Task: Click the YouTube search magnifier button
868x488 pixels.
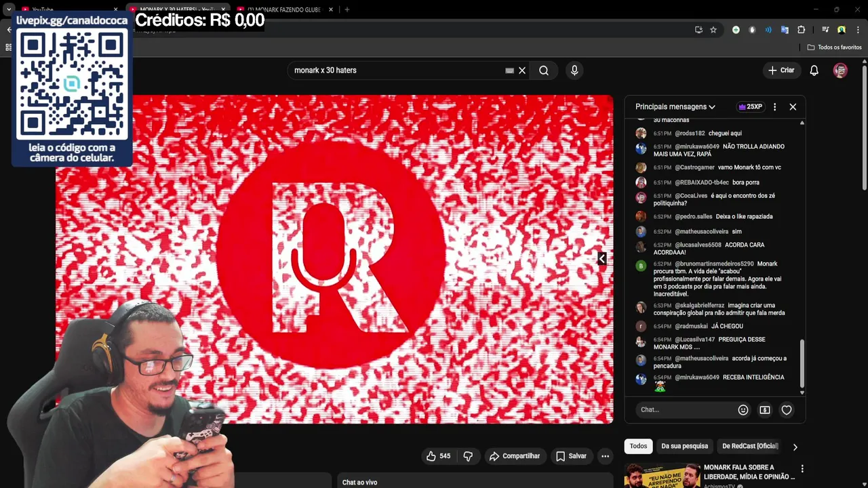Action: point(544,70)
